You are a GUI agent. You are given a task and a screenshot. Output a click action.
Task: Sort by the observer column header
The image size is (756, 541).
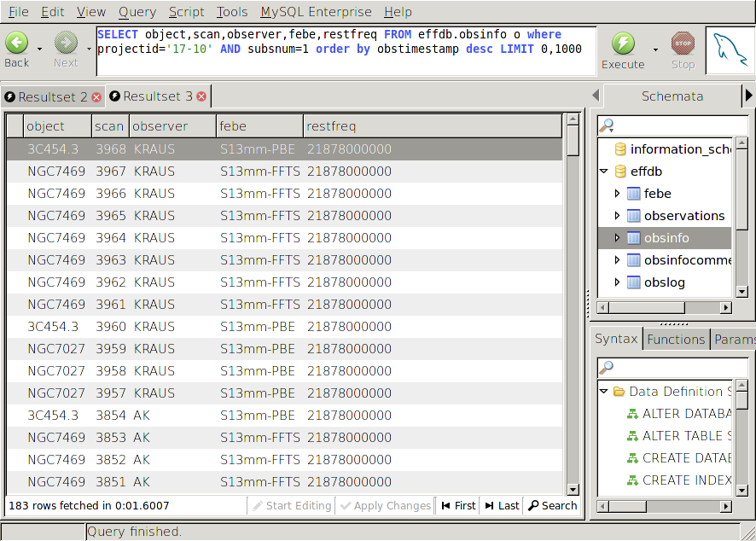[172, 126]
